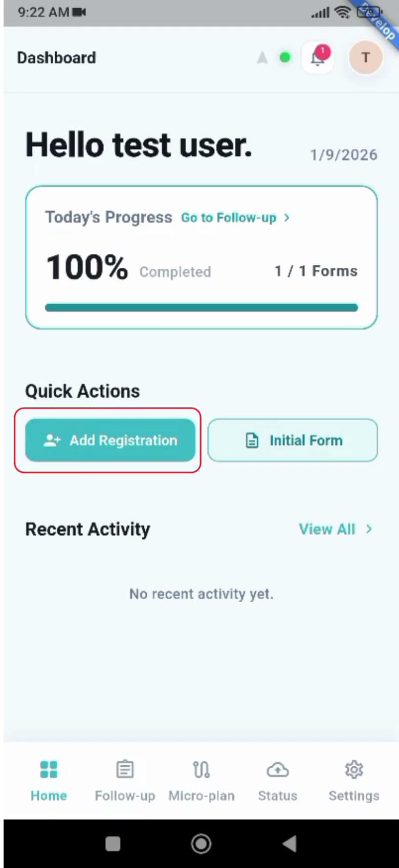The width and height of the screenshot is (399, 868).
Task: Tap the Status cloud upload icon
Action: (277, 769)
